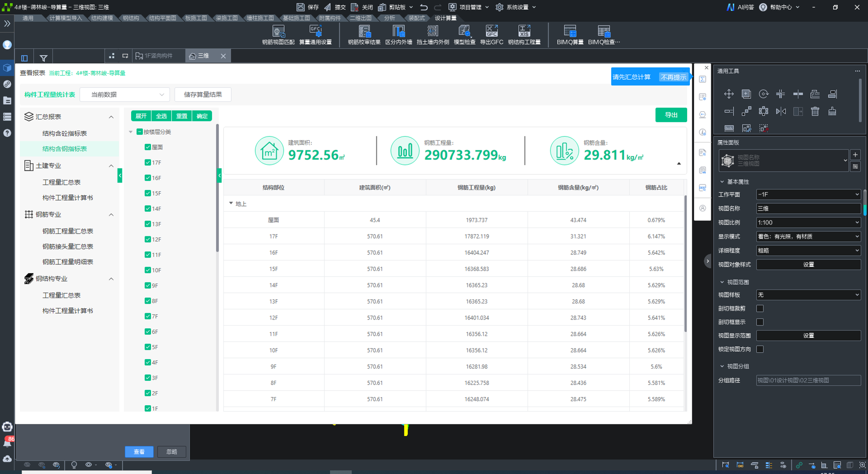Click the floor list vertical scrollbar
The image size is (868, 474).
pos(218,188)
